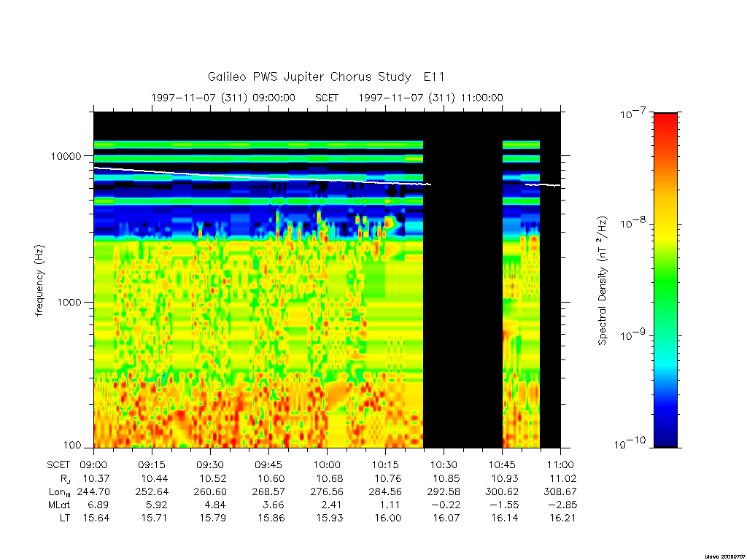Image resolution: width=747 pixels, height=560 pixels.
Task: Click the LT value "15.64"
Action: [96, 518]
